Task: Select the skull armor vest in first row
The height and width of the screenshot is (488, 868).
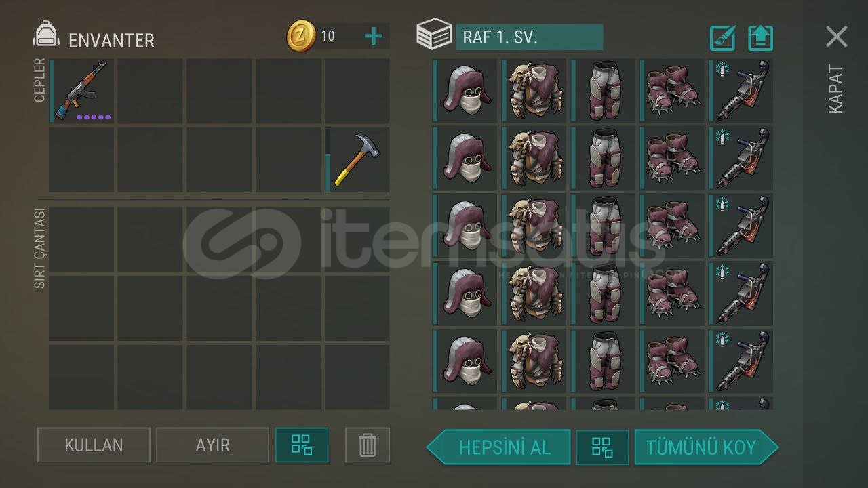Action: pos(534,91)
